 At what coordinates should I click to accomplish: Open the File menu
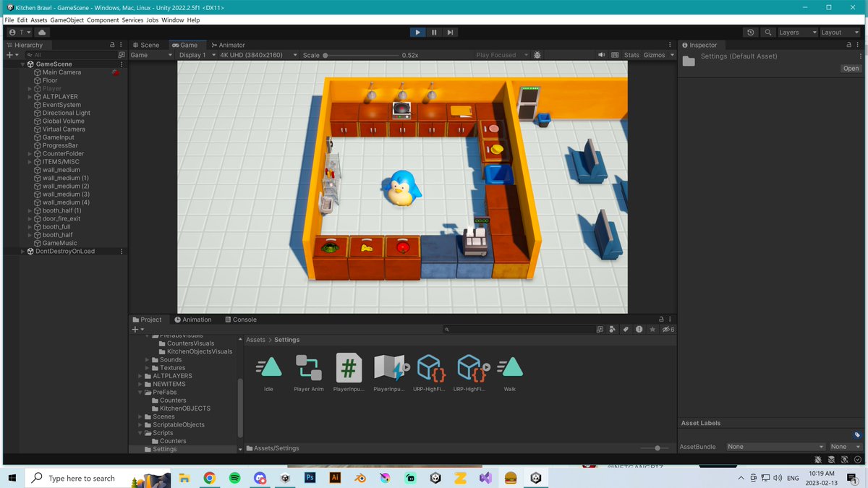(x=10, y=20)
